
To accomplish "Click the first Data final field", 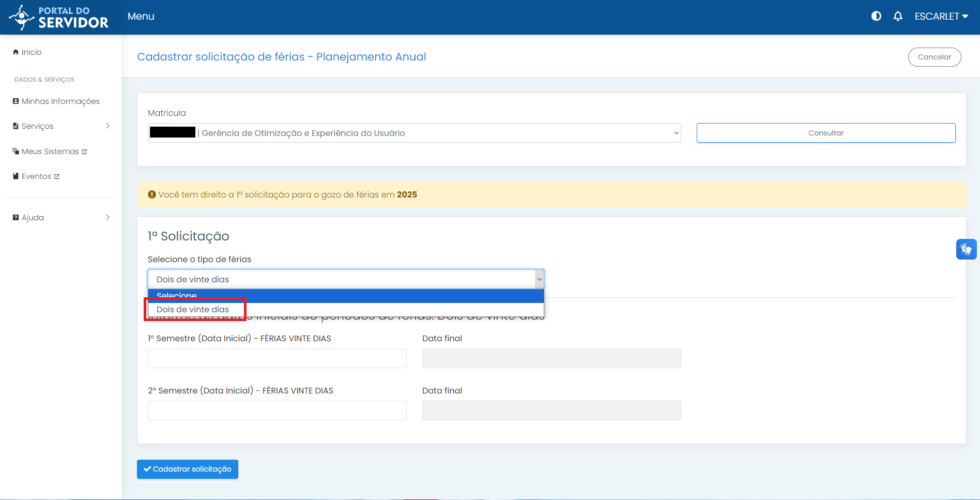I will pos(552,358).
